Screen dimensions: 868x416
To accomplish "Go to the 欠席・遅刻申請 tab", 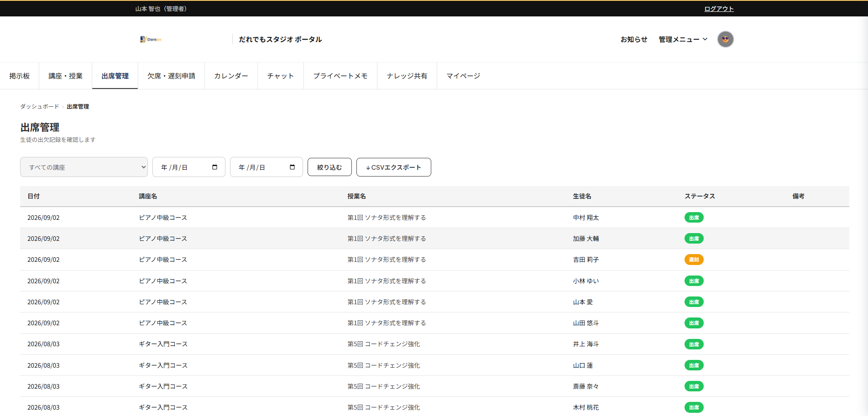I will [x=171, y=76].
